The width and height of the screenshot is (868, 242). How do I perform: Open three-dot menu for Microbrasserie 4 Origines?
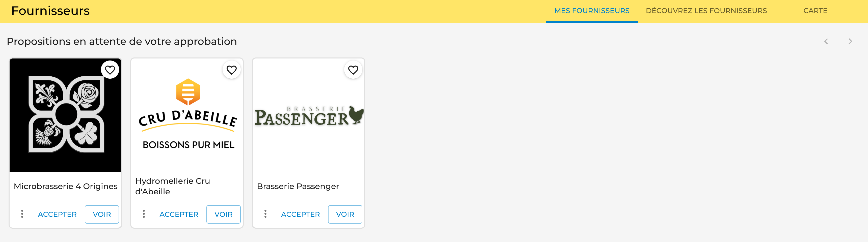22,214
